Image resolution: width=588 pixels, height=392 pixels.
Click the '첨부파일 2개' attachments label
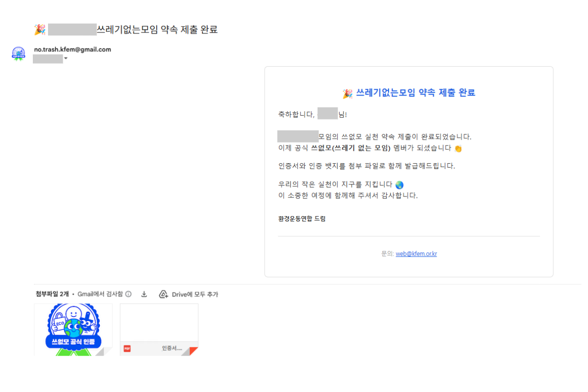[52, 294]
